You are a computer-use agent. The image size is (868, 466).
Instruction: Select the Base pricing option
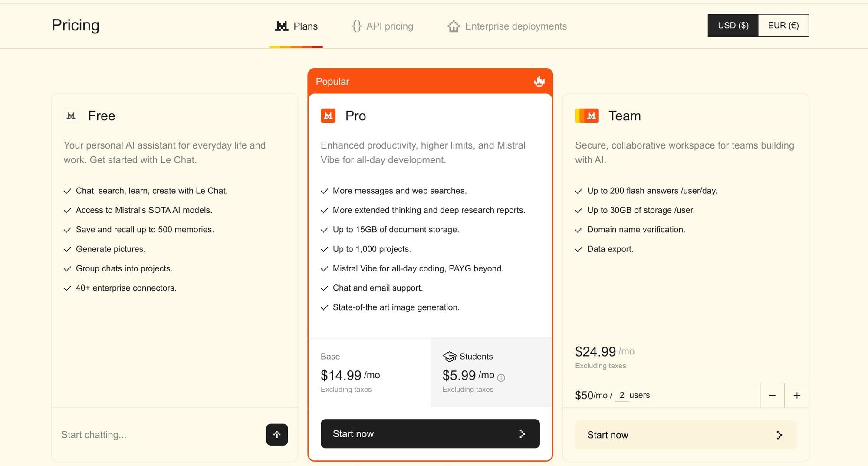pyautogui.click(x=369, y=372)
